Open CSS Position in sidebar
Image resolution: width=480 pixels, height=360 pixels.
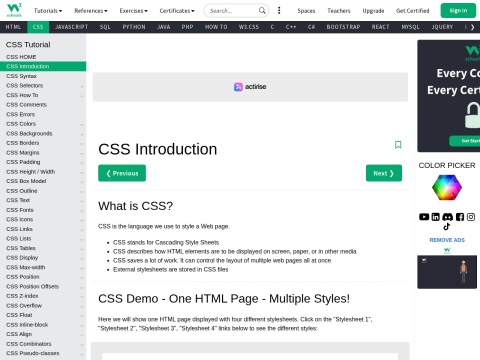click(x=43, y=277)
